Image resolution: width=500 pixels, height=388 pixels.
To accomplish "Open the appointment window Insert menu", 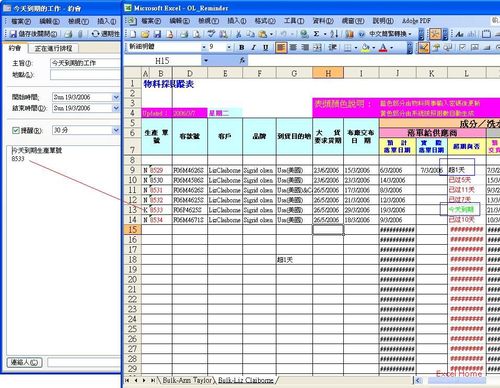I will click(x=107, y=21).
